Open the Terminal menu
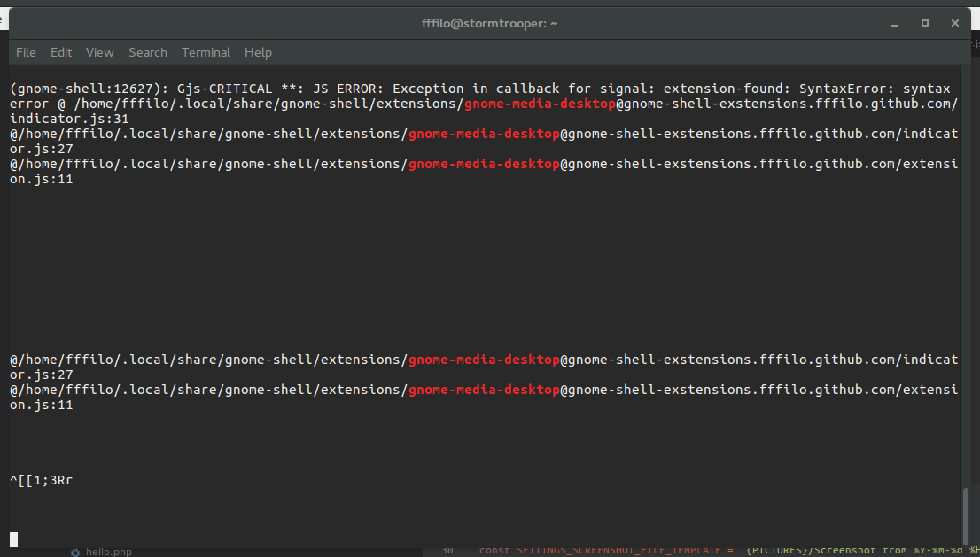 click(x=206, y=52)
